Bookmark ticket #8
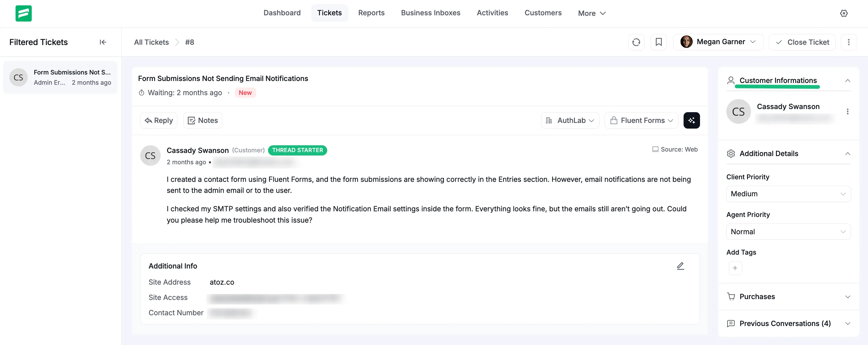This screenshot has width=868, height=345. pyautogui.click(x=659, y=42)
